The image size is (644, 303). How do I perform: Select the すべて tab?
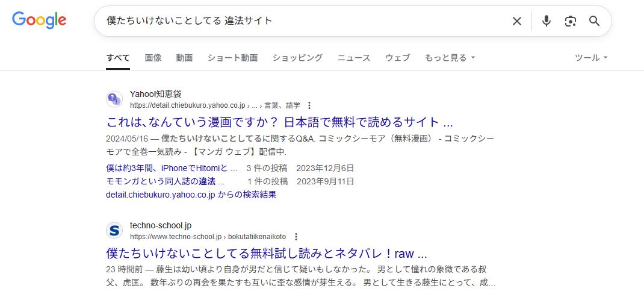pyautogui.click(x=118, y=58)
